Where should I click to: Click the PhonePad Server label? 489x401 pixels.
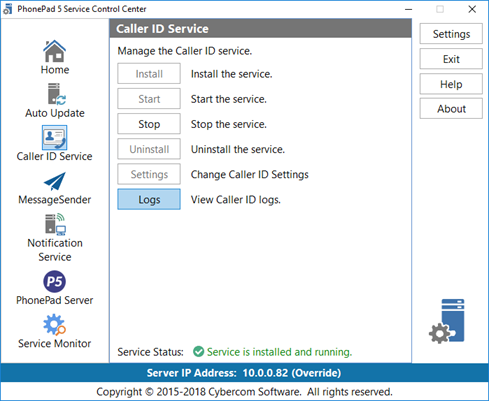click(x=55, y=300)
